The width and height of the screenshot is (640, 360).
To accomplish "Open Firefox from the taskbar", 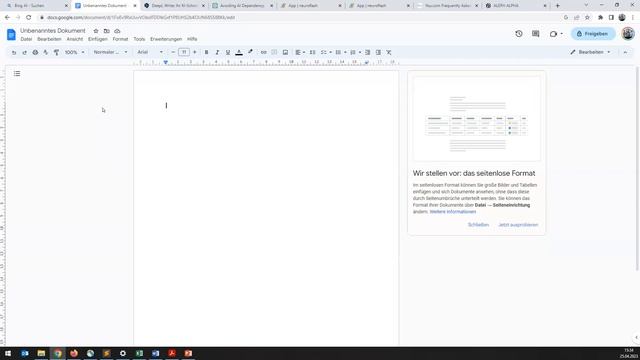I will (74, 353).
